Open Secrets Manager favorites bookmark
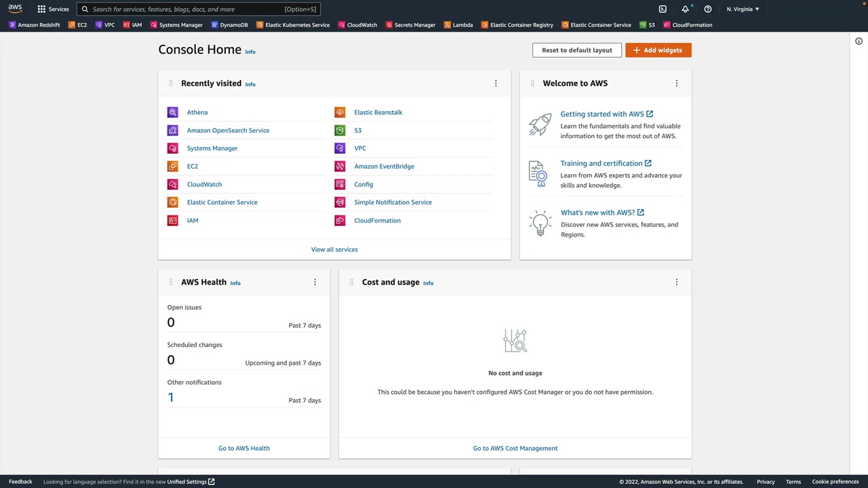Viewport: 868px width, 488px height. tap(410, 25)
